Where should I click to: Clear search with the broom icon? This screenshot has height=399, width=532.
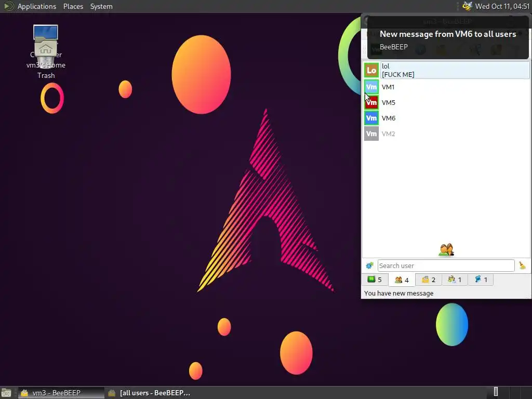click(522, 265)
